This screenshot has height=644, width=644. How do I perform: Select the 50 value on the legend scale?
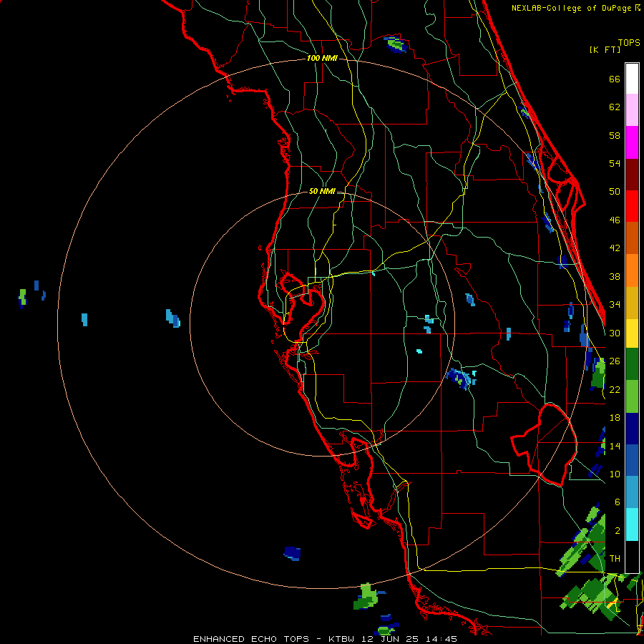click(x=615, y=191)
